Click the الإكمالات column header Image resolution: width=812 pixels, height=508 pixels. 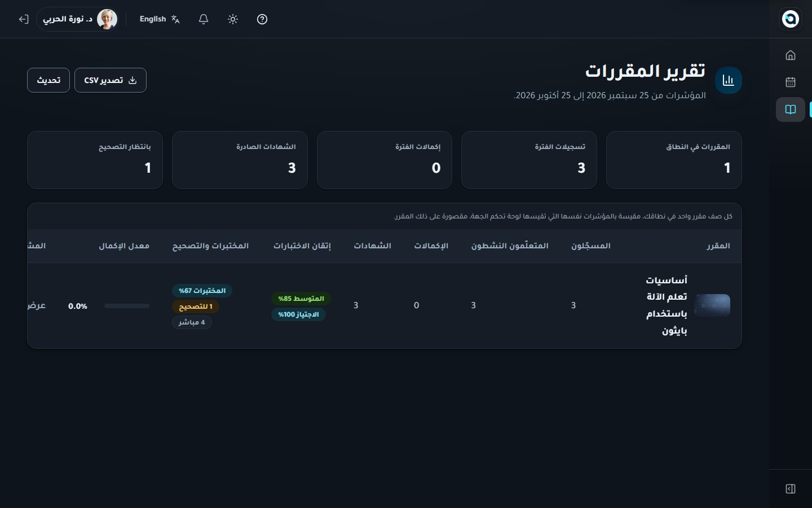pyautogui.click(x=431, y=246)
